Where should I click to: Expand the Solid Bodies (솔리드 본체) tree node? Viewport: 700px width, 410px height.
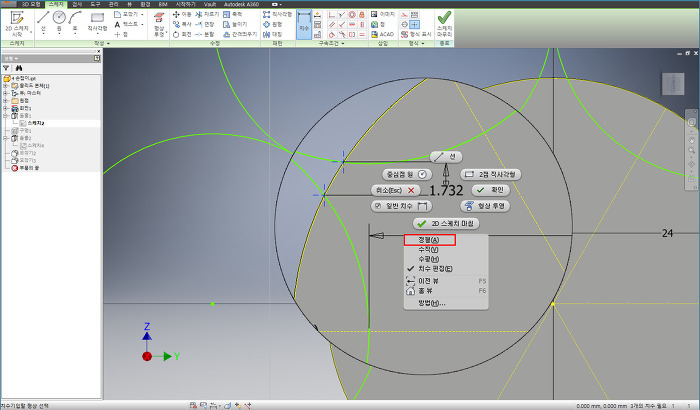coord(5,86)
